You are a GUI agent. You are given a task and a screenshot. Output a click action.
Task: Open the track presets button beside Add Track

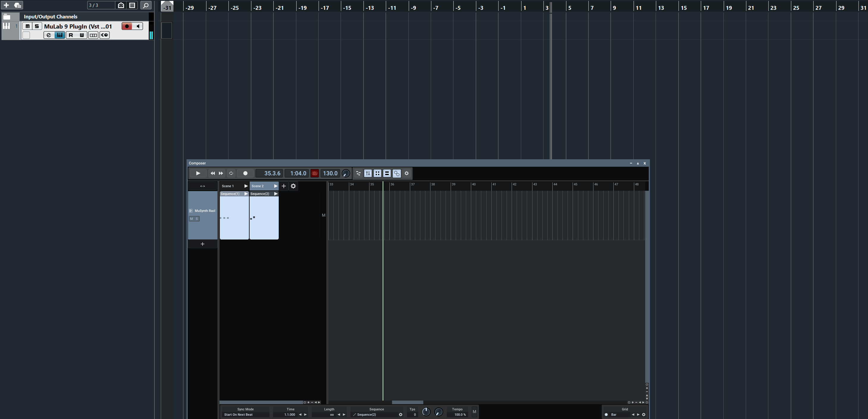[x=18, y=5]
